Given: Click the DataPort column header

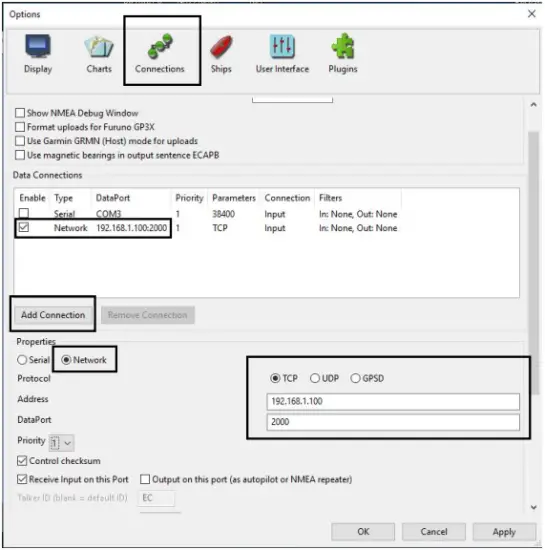Looking at the screenshot, I should (113, 198).
